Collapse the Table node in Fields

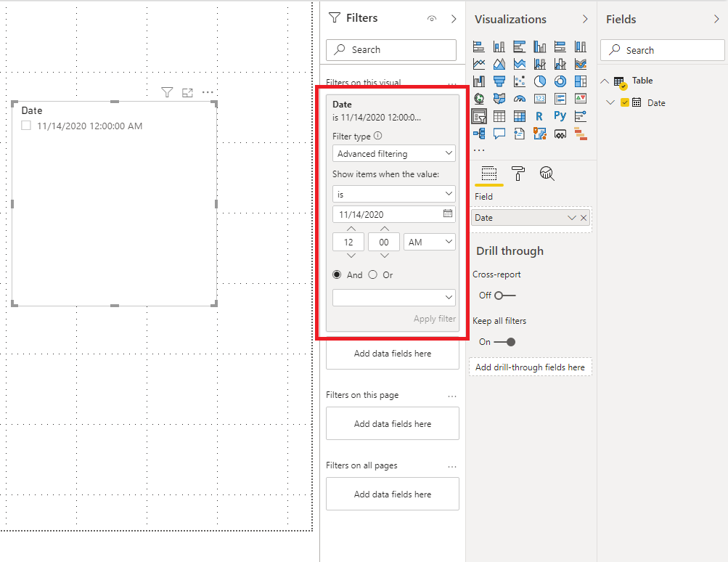coord(605,81)
